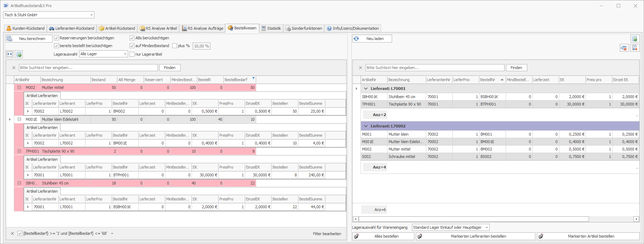Click the export icon beside the arrows button in the left panel
644x244 pixels.
pos(19,54)
